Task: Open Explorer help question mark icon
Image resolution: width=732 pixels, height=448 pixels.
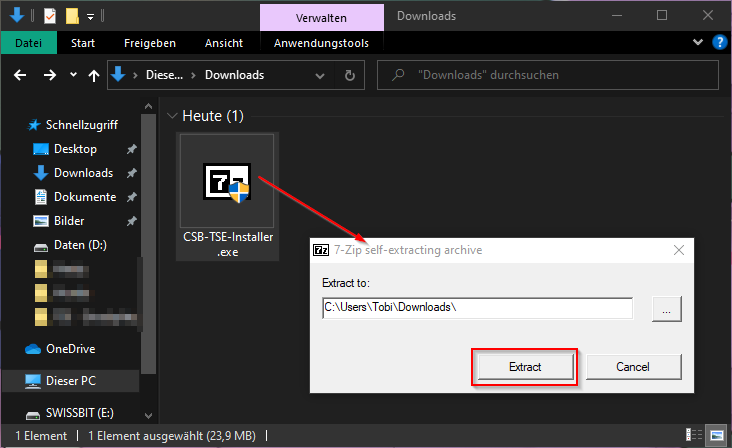Action: click(719, 42)
